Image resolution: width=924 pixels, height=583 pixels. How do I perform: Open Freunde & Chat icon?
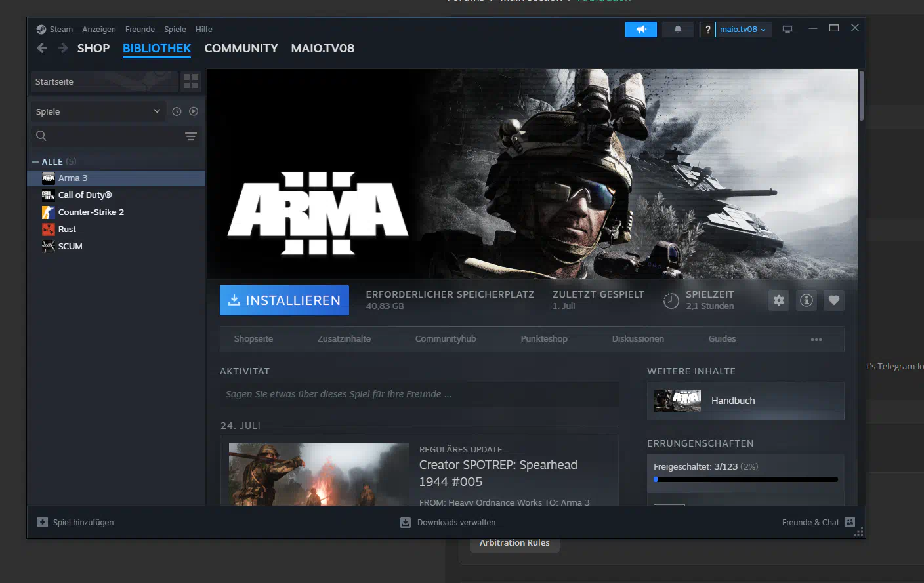pos(850,522)
